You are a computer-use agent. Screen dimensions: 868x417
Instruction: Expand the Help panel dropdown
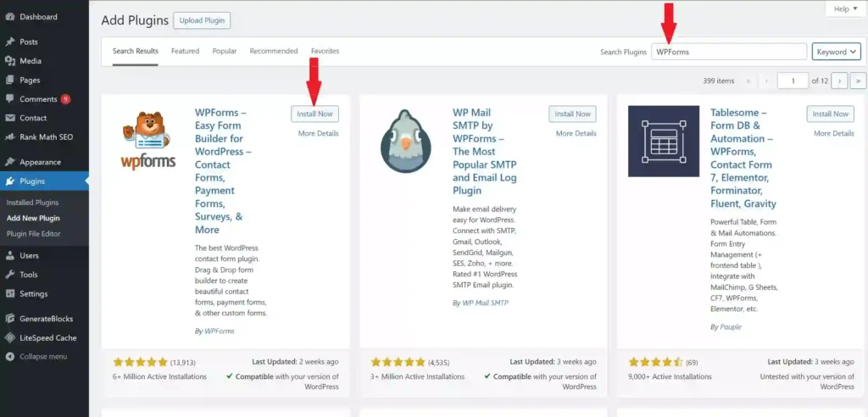tap(846, 8)
